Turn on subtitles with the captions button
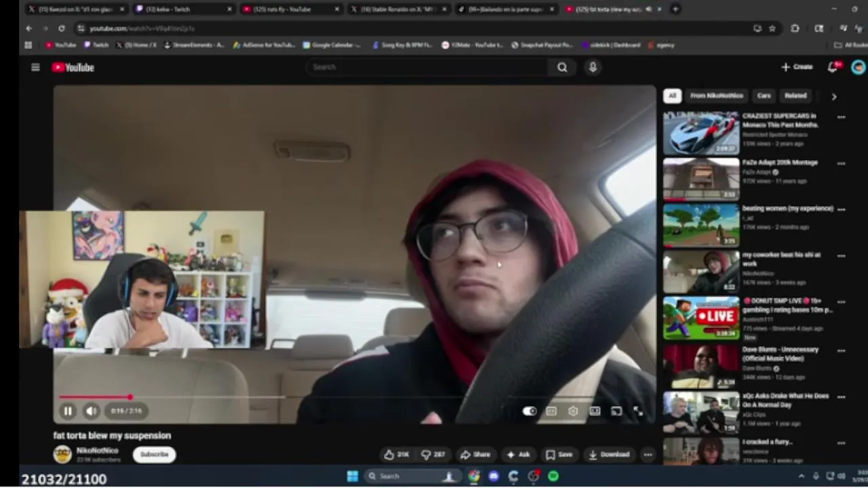This screenshot has width=868, height=488. (x=551, y=411)
